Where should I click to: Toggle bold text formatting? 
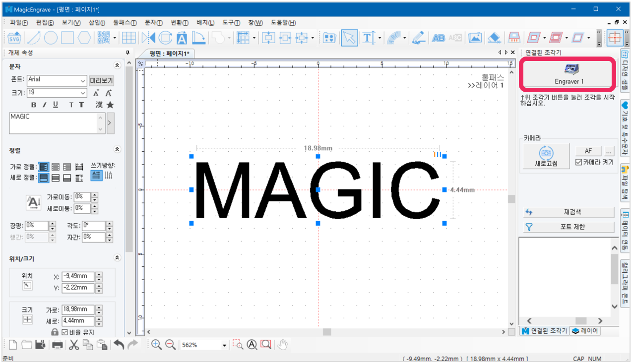34,105
